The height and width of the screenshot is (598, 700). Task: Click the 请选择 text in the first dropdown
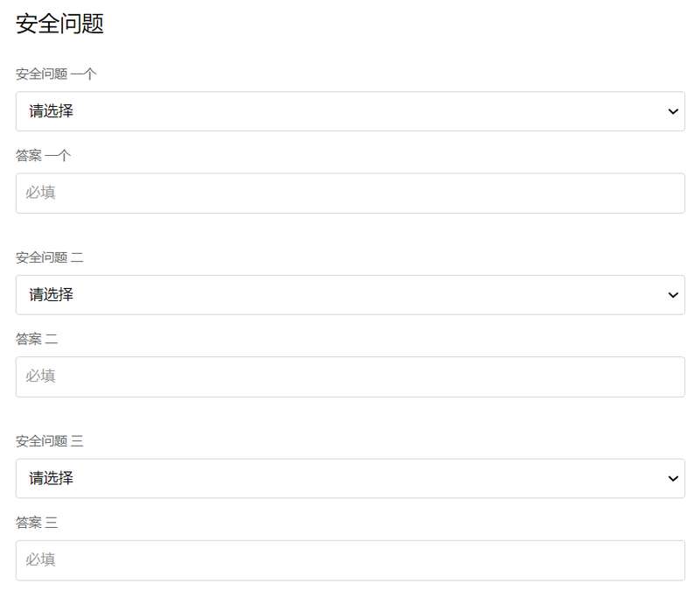point(51,111)
